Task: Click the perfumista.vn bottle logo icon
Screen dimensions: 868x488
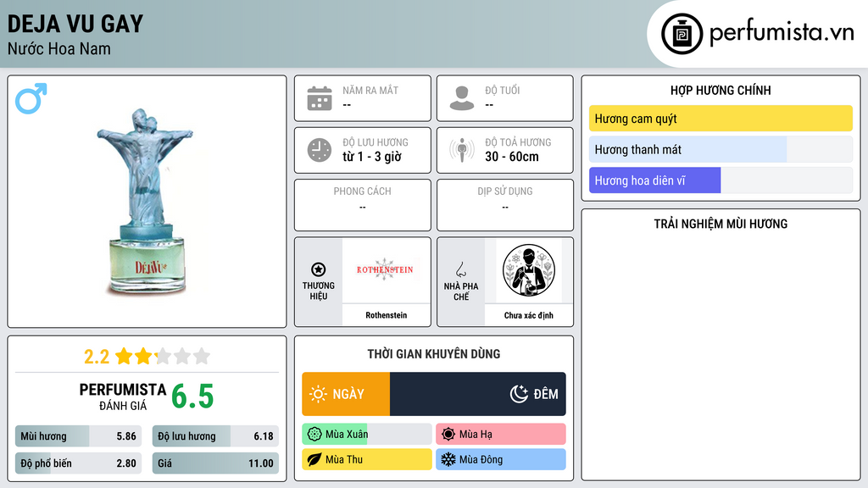Action: coord(682,34)
